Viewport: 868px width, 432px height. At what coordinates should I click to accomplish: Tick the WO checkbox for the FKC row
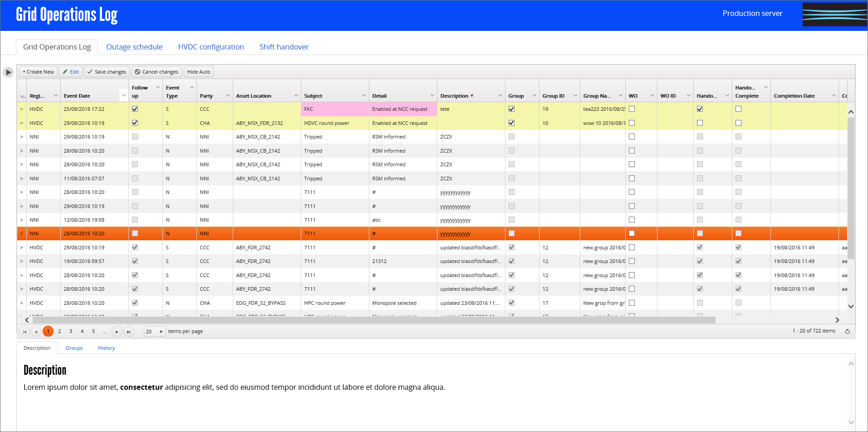632,109
